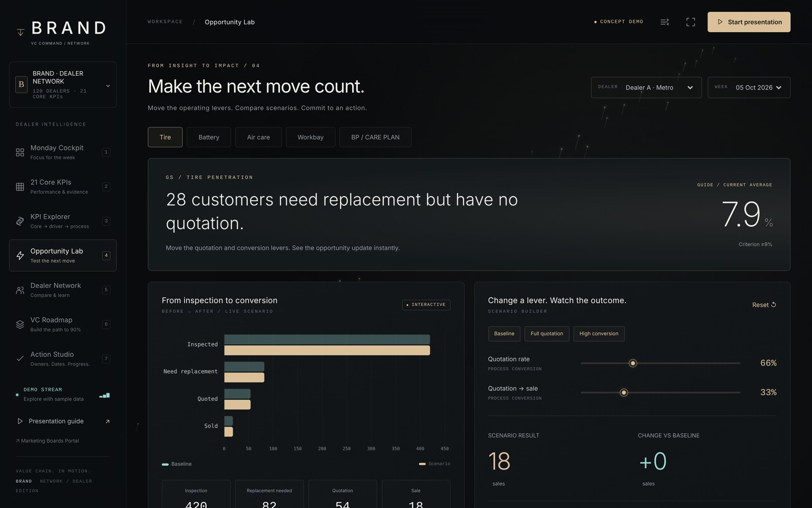The height and width of the screenshot is (508, 812).
Task: Click the Demo Stream sample data item
Action: point(63,394)
